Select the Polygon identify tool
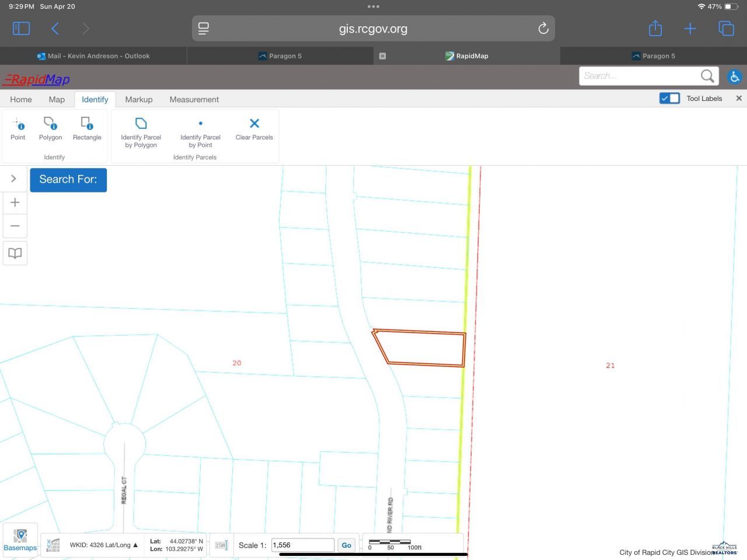The image size is (747, 560). click(50, 128)
